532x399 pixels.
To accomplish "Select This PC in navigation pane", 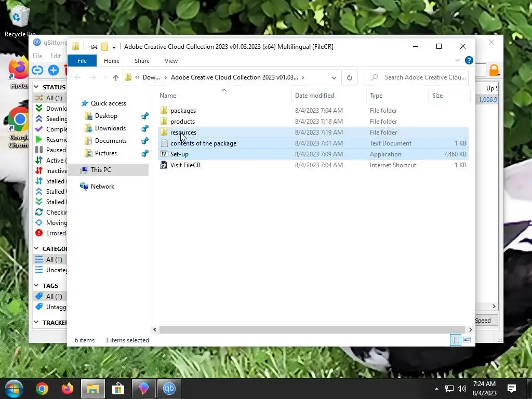I will 101,170.
